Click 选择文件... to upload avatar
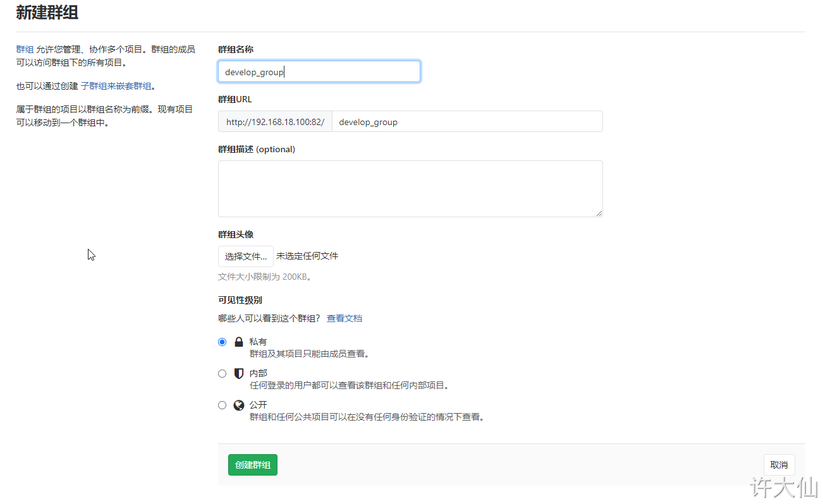The width and height of the screenshot is (823, 504). (246, 256)
